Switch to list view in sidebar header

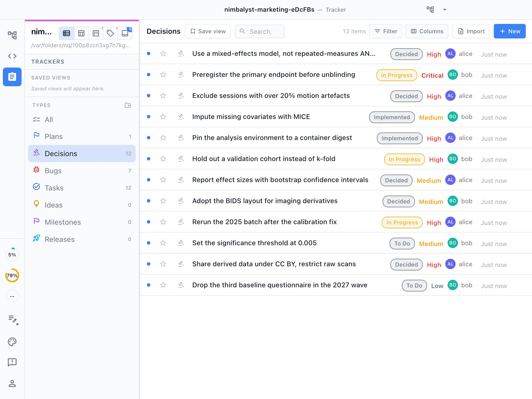click(x=66, y=33)
